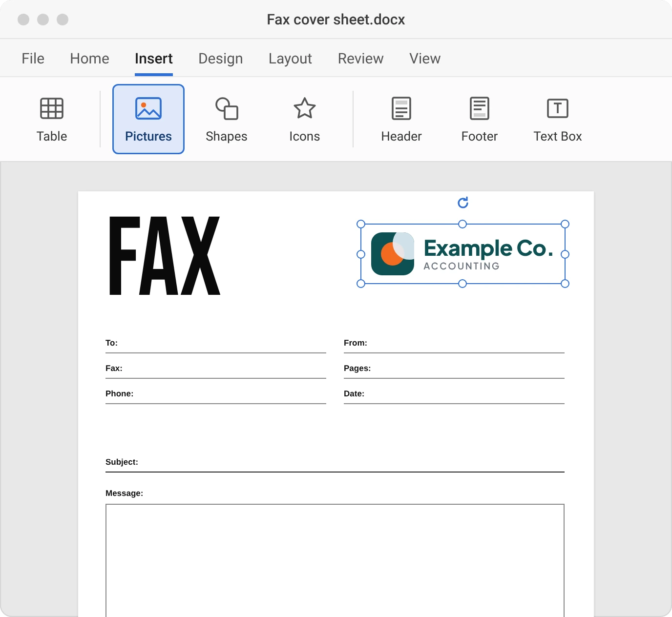Click the "Subject:" label

point(122,462)
